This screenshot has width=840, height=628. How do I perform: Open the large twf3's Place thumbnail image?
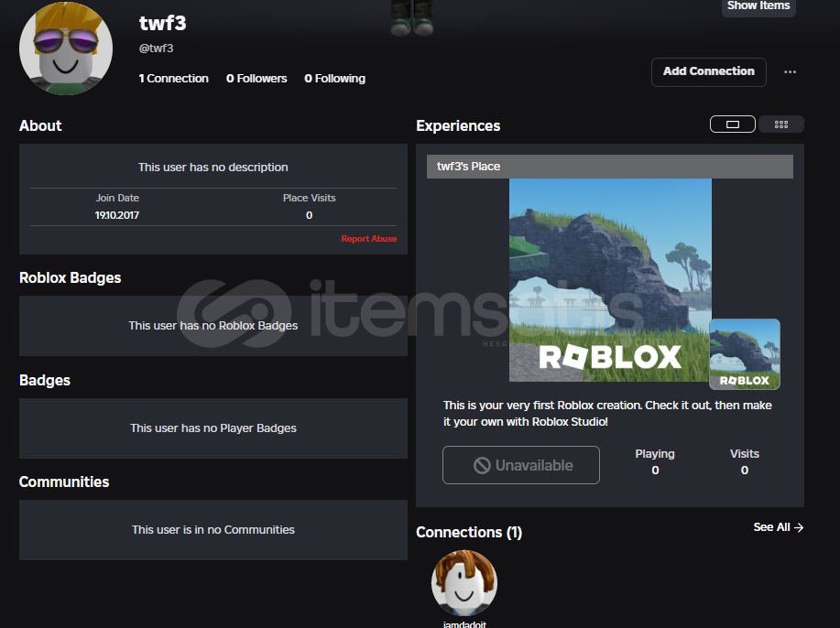pyautogui.click(x=610, y=280)
